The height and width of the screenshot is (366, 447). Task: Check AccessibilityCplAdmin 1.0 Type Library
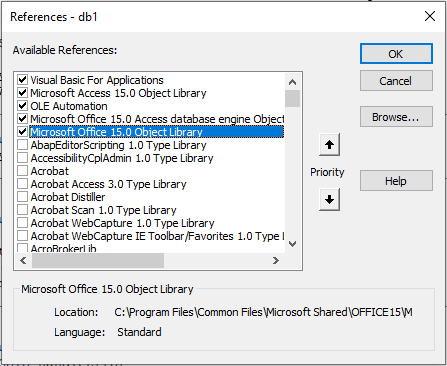point(22,158)
